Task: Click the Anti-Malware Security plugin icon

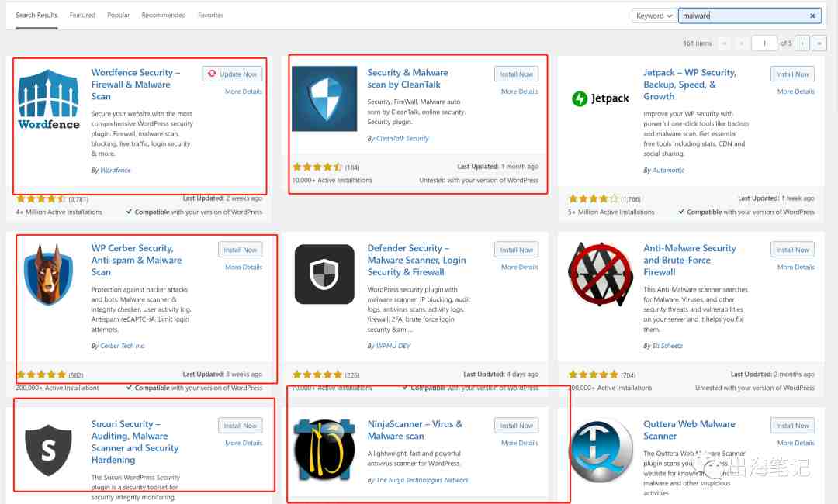Action: pyautogui.click(x=600, y=274)
